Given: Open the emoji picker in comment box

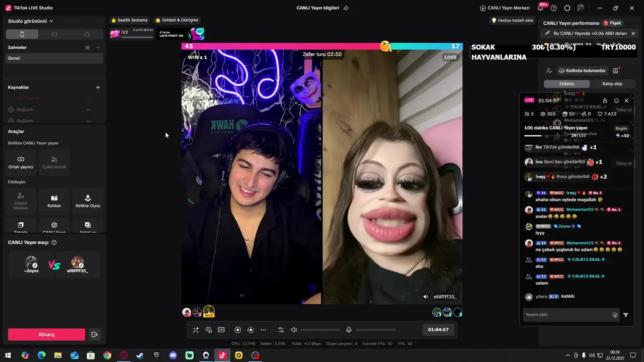Looking at the screenshot, I should (x=615, y=315).
